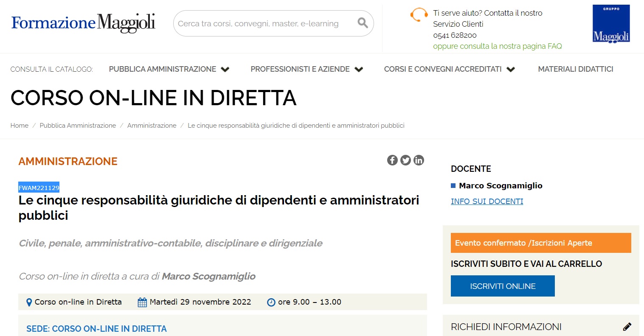Click the calendar icon next to the date
Screen dimensions: 644x336
(x=142, y=302)
